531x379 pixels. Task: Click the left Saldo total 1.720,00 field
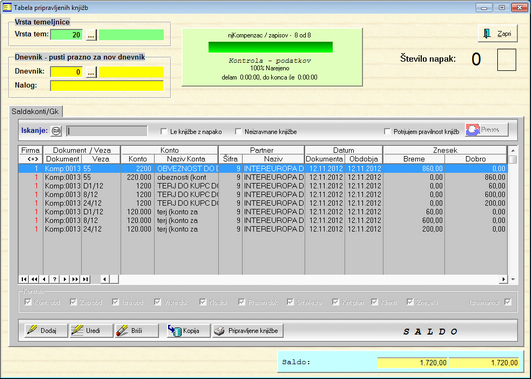click(412, 363)
